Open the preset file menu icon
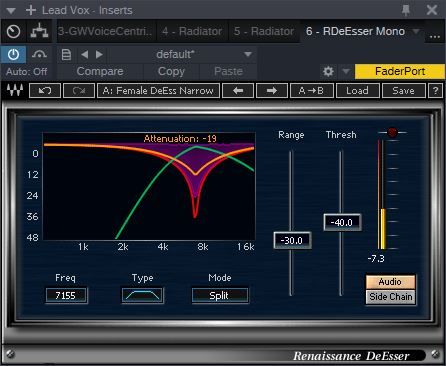This screenshot has width=446, height=366. coord(66,54)
